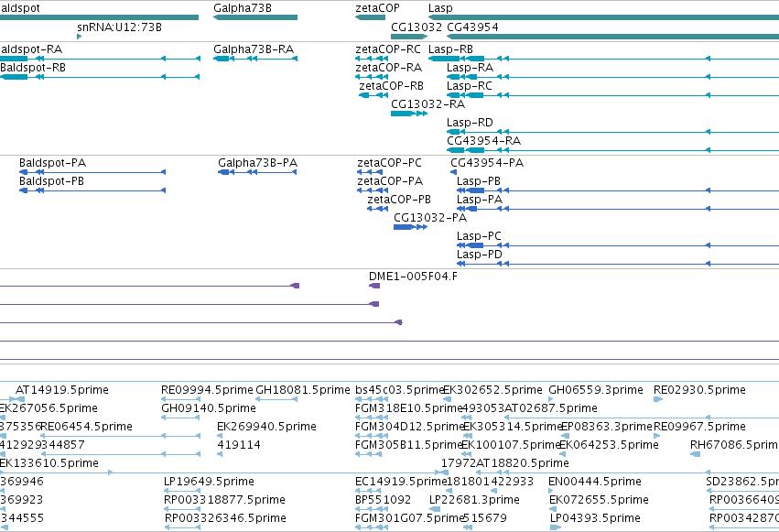Click the 369923 EST label

click(x=22, y=501)
